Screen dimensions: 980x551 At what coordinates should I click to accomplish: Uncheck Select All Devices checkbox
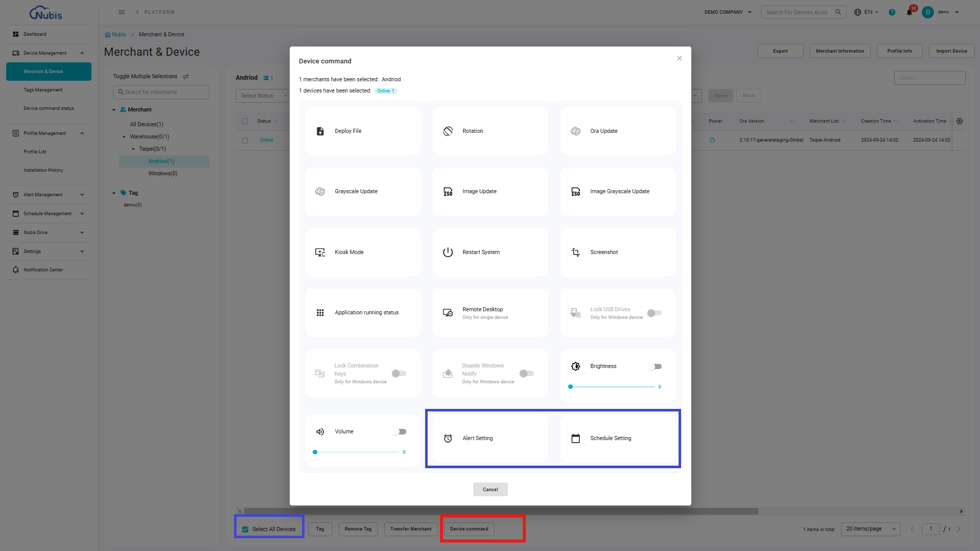tap(245, 529)
